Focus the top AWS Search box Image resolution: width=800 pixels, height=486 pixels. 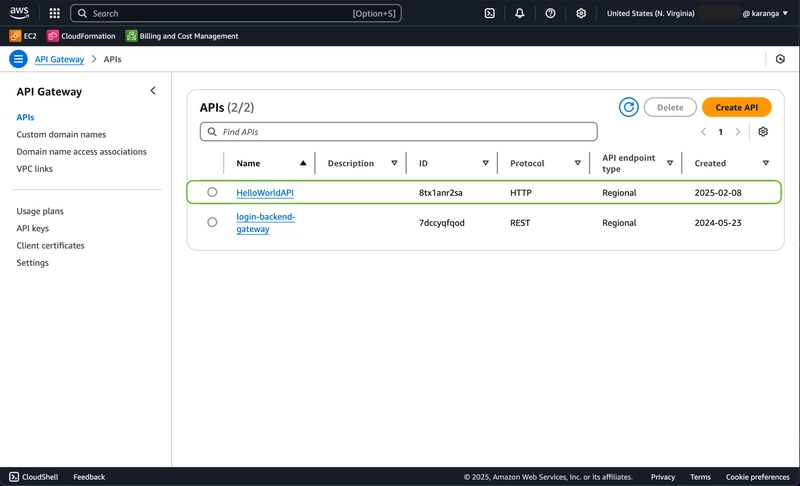pyautogui.click(x=236, y=13)
